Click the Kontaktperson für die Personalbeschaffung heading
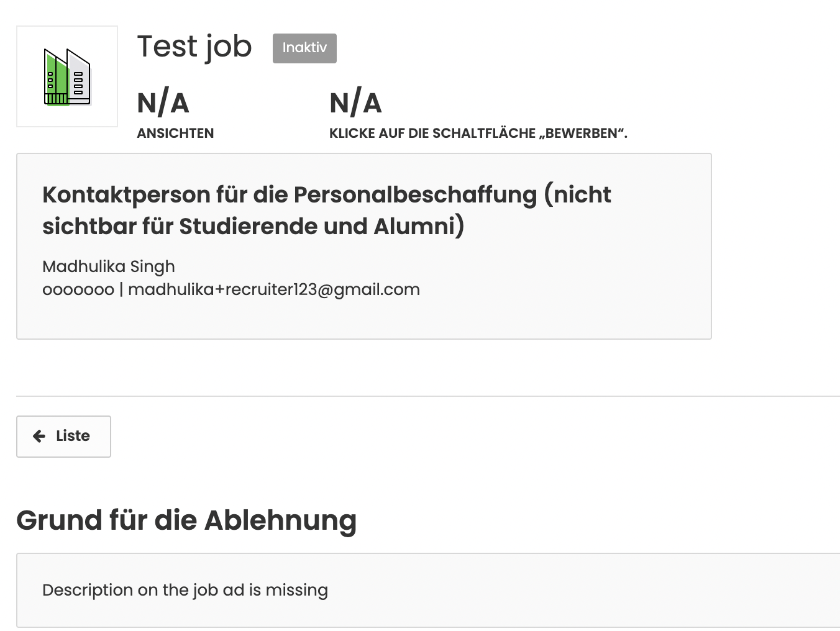This screenshot has height=631, width=840. tap(327, 211)
